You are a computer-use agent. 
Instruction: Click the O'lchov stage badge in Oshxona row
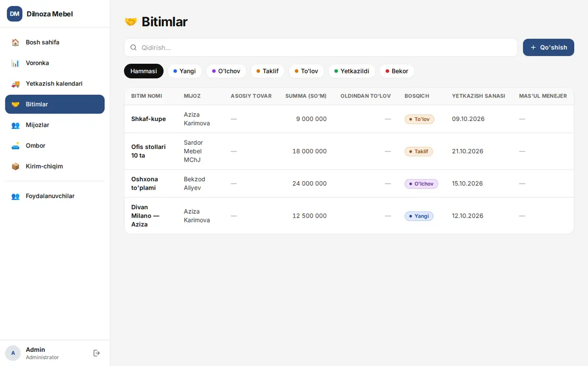coord(421,184)
